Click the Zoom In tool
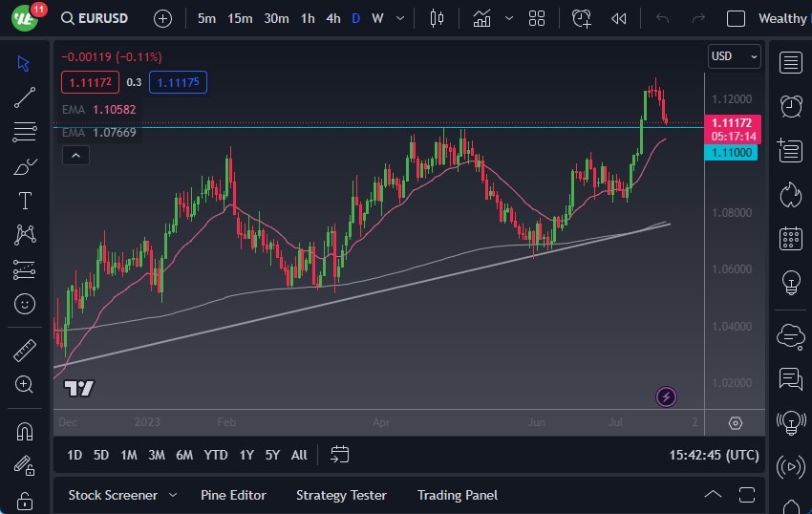 coord(25,384)
